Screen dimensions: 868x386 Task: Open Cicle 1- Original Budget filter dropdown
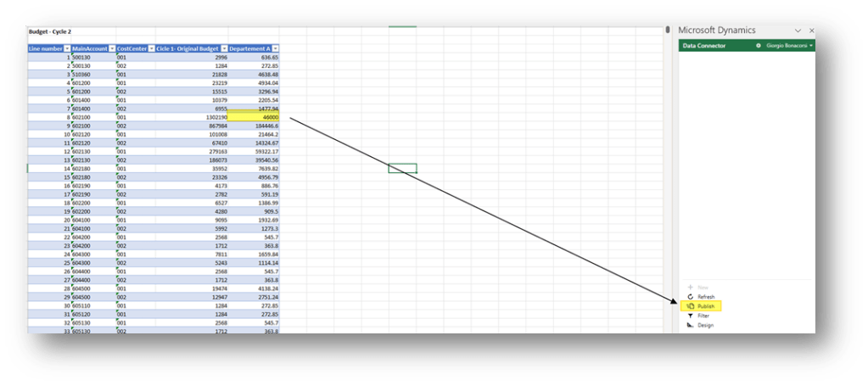tap(224, 49)
